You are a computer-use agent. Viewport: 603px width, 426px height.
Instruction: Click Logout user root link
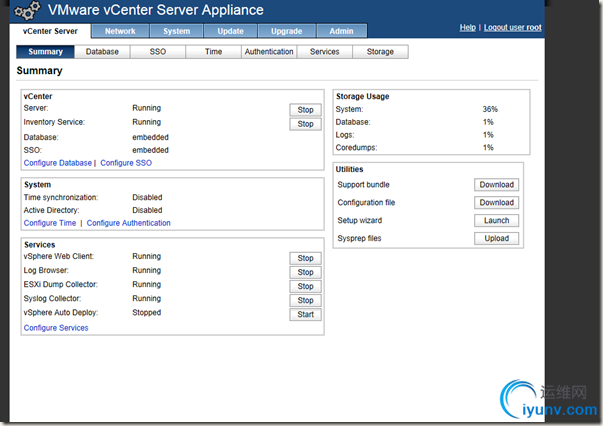click(513, 27)
